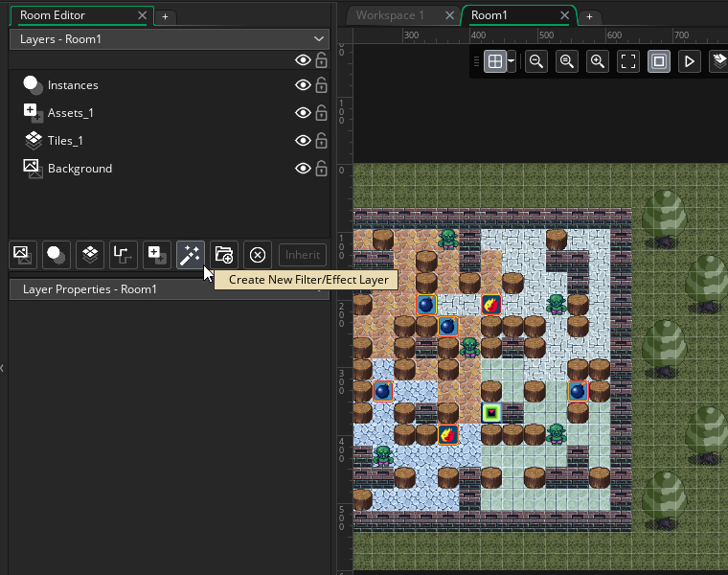Add new tab next to Room Editor
Image resolution: width=728 pixels, height=575 pixels.
pyautogui.click(x=165, y=16)
